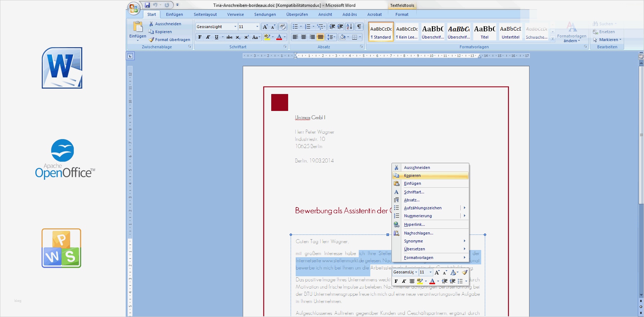Decrease font size using ribbon shrink-font icon

coord(273,27)
